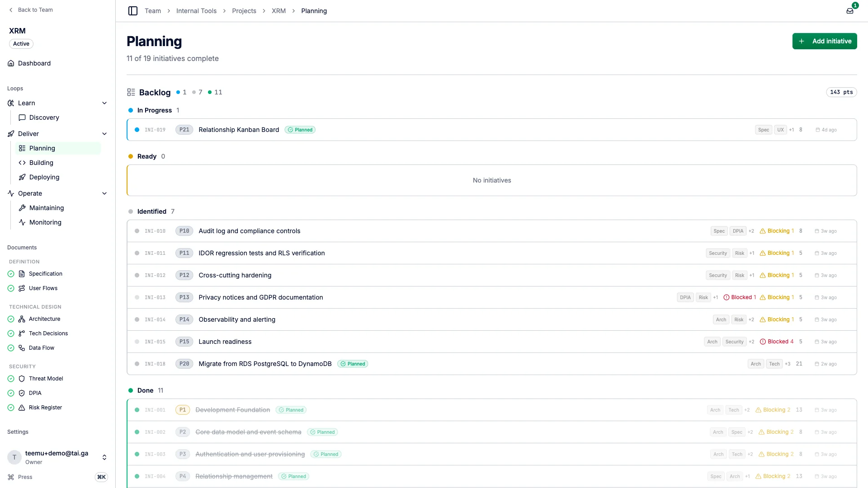Open the user account switcher menu
The image size is (868, 488).
104,457
